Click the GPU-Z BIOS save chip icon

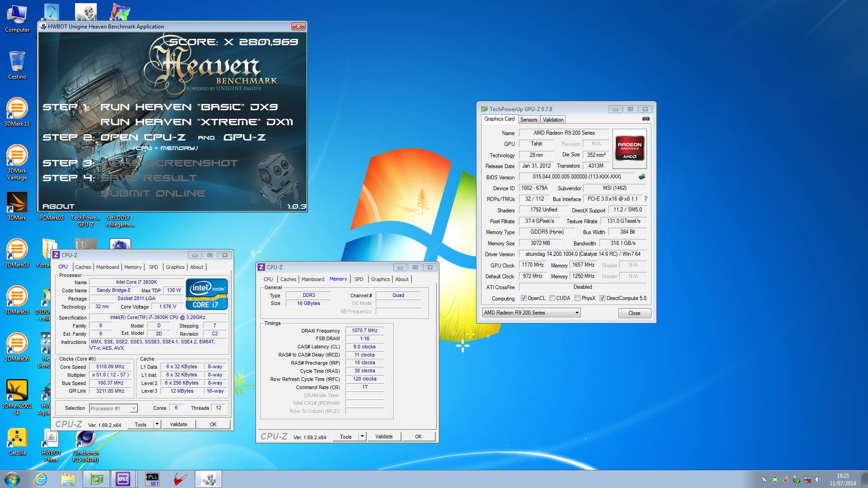[642, 177]
